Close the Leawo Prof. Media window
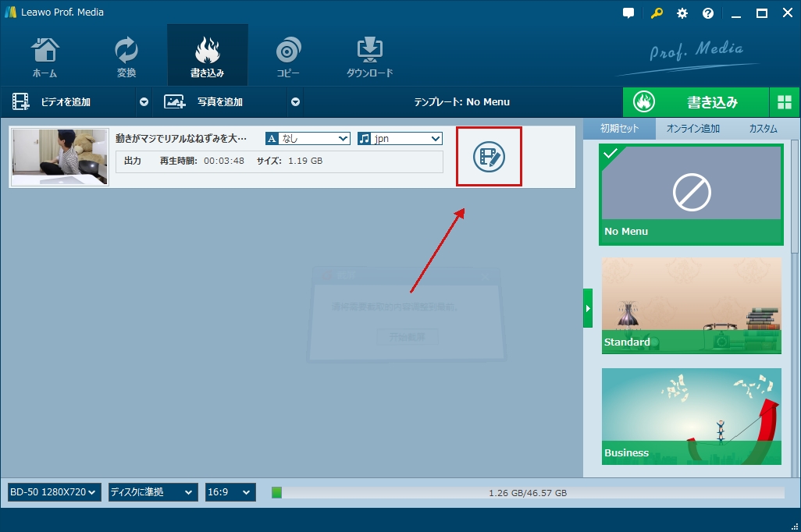The width and height of the screenshot is (801, 532). [788, 13]
